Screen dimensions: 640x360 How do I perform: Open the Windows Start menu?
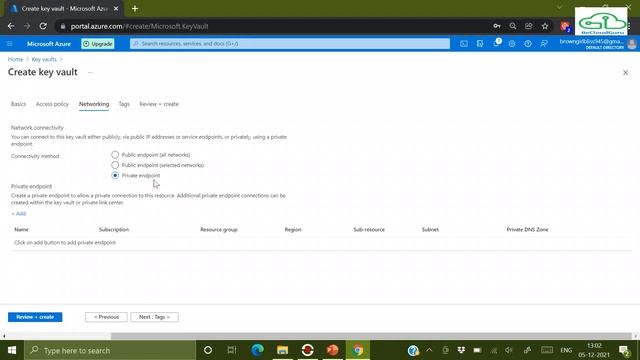(12, 350)
